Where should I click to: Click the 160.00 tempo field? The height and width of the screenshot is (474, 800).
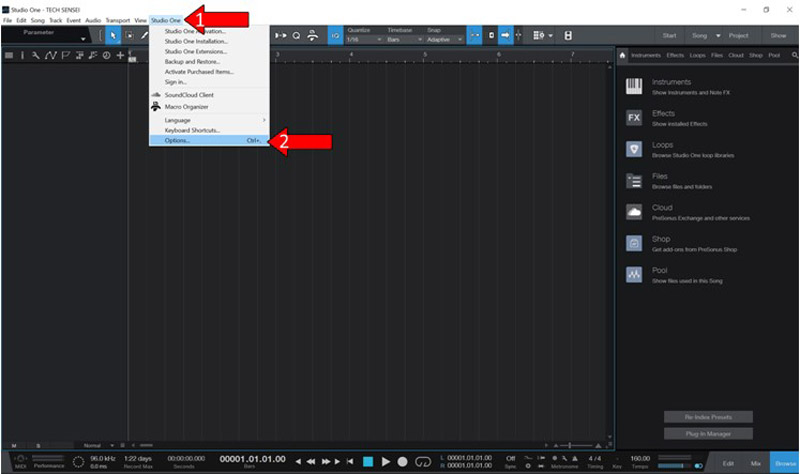[x=640, y=458]
